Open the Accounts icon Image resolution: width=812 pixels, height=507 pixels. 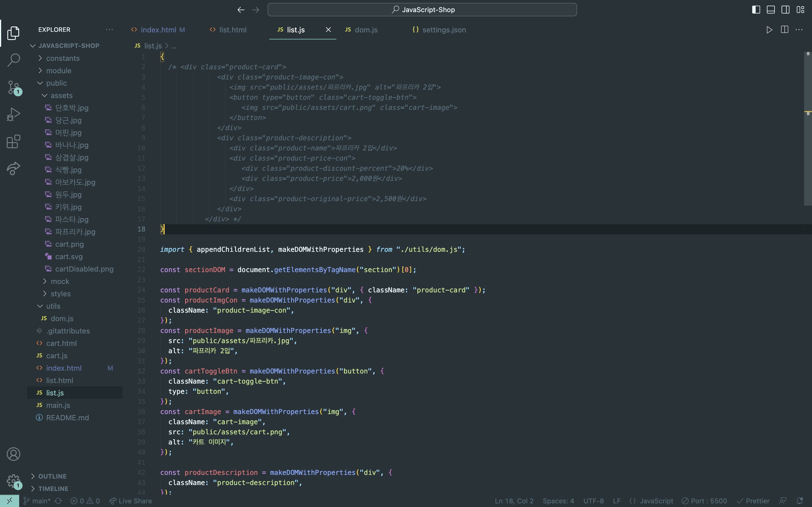[x=14, y=454]
